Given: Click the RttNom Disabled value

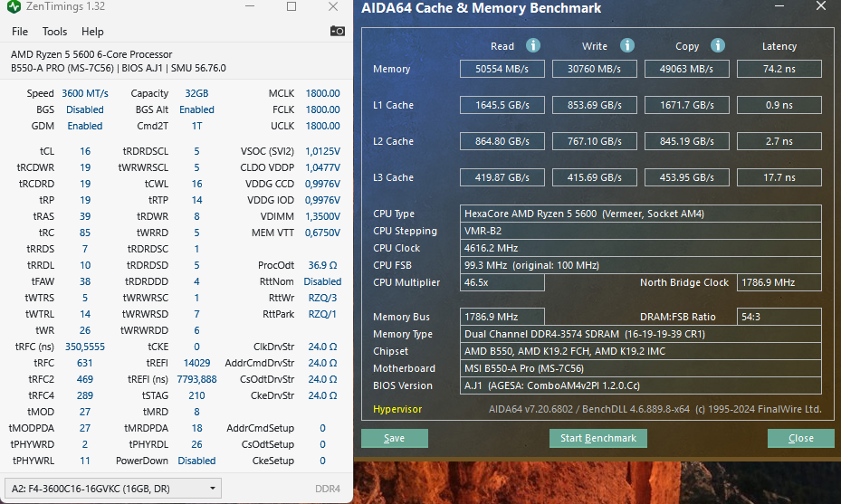Looking at the screenshot, I should pos(322,281).
